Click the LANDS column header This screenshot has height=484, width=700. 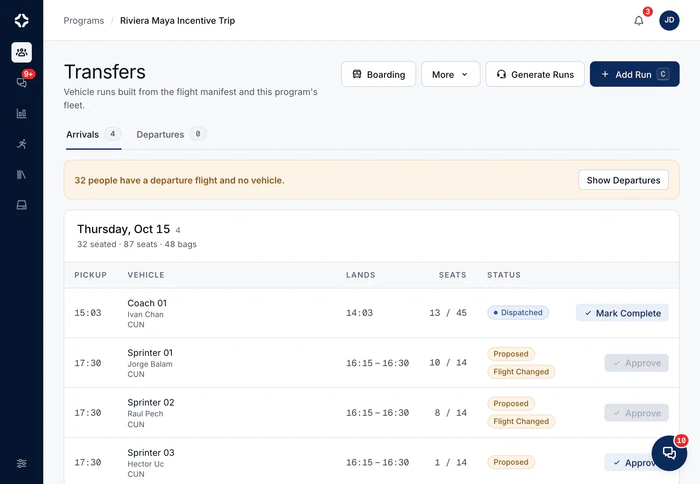pyautogui.click(x=361, y=275)
